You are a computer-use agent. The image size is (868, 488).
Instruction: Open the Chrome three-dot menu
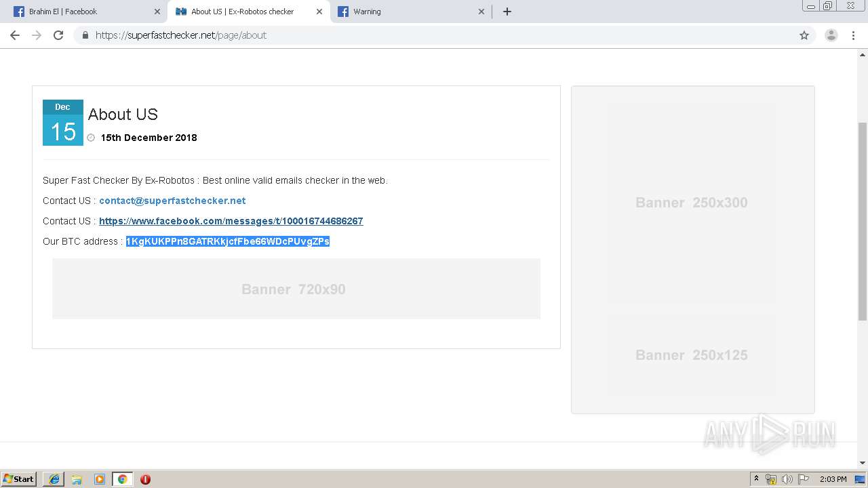854,35
